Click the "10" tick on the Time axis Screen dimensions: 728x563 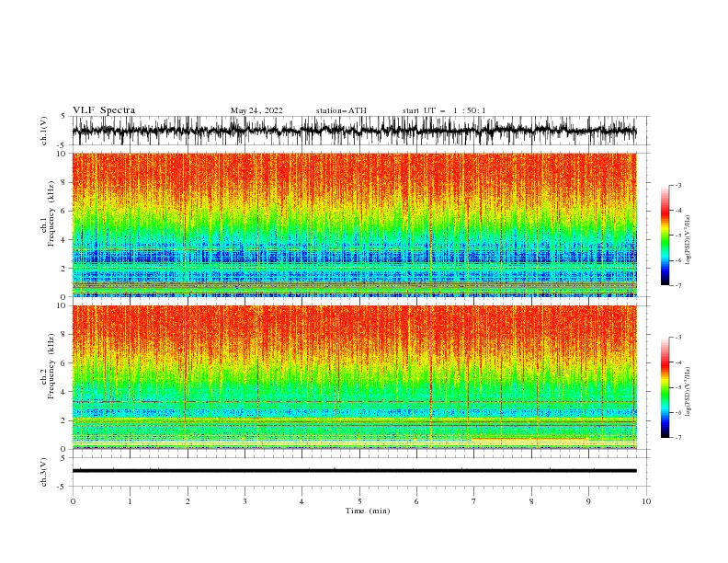[x=646, y=501]
